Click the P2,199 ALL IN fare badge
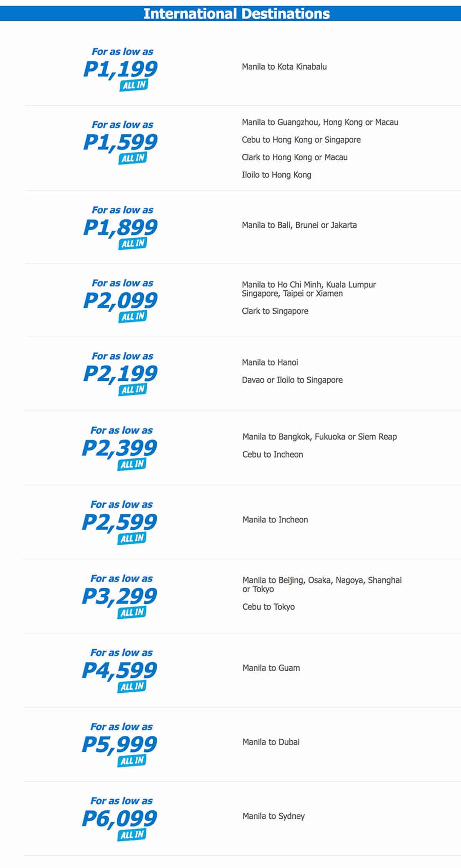 tap(121, 374)
